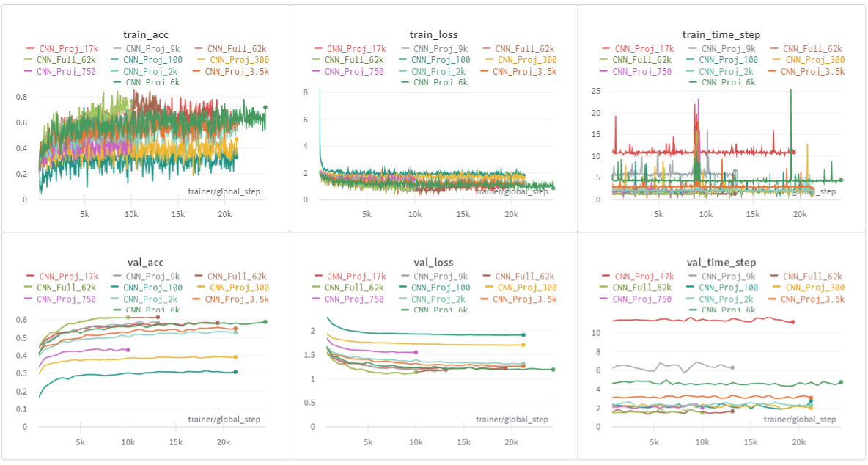
Task: Click the val_time_step panel title
Action: coord(721,262)
